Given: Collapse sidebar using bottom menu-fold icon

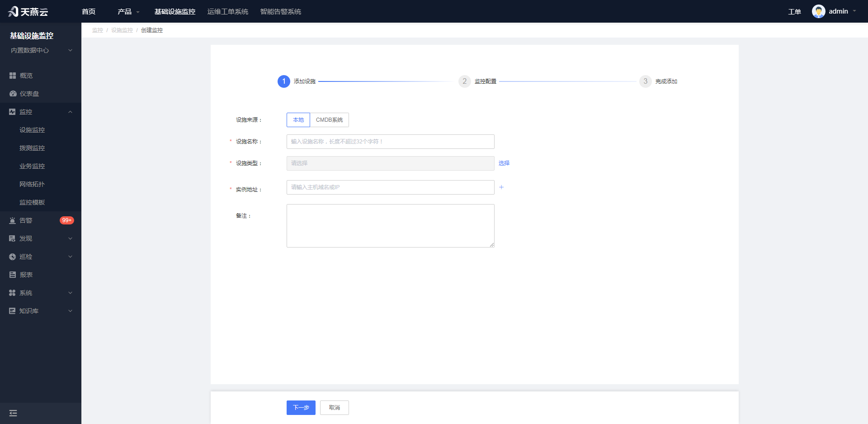Looking at the screenshot, I should click(13, 413).
